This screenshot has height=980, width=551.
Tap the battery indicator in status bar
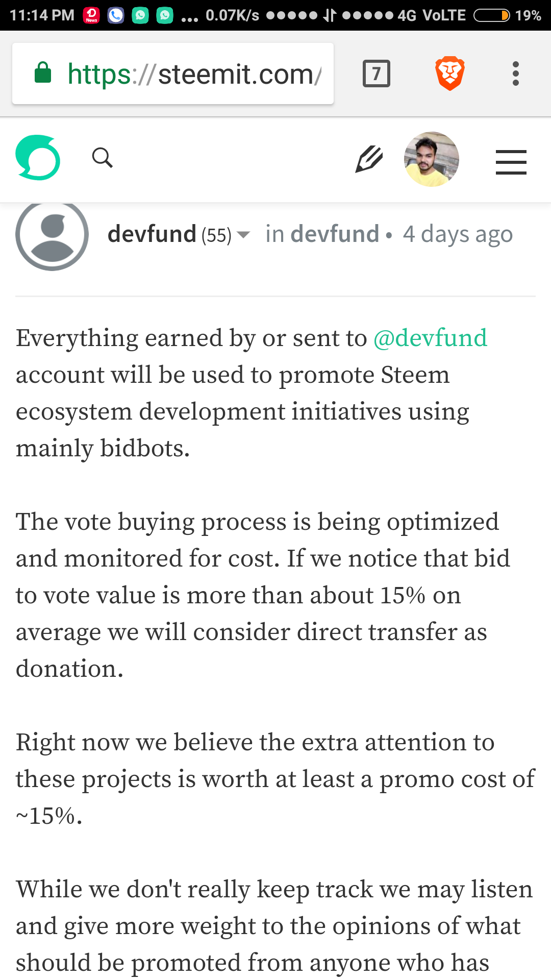click(x=491, y=15)
